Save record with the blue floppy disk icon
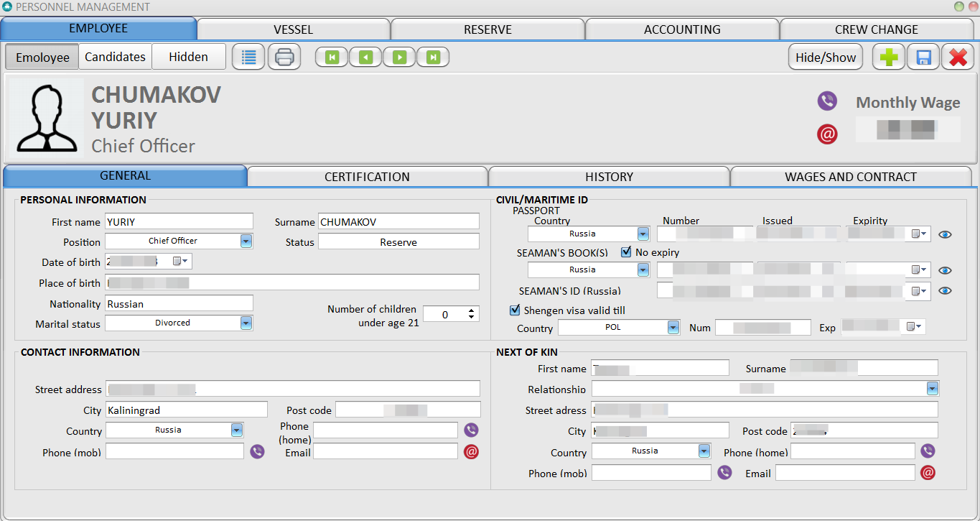The height and width of the screenshot is (521, 980). 923,57
